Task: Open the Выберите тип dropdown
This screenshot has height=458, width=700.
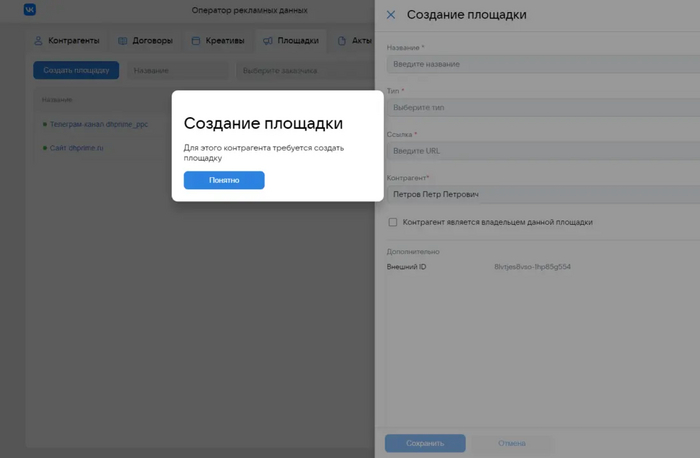Action: click(x=543, y=108)
